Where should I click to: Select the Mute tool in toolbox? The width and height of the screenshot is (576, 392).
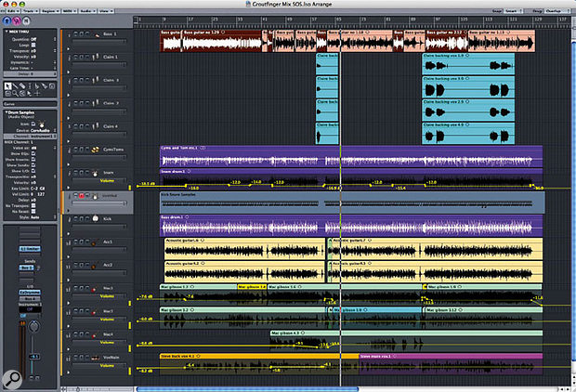[x=7, y=93]
